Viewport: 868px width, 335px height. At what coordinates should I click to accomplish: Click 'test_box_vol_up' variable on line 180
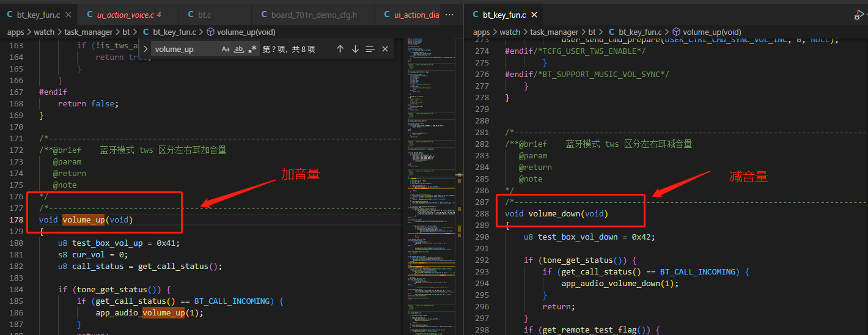pyautogui.click(x=107, y=243)
